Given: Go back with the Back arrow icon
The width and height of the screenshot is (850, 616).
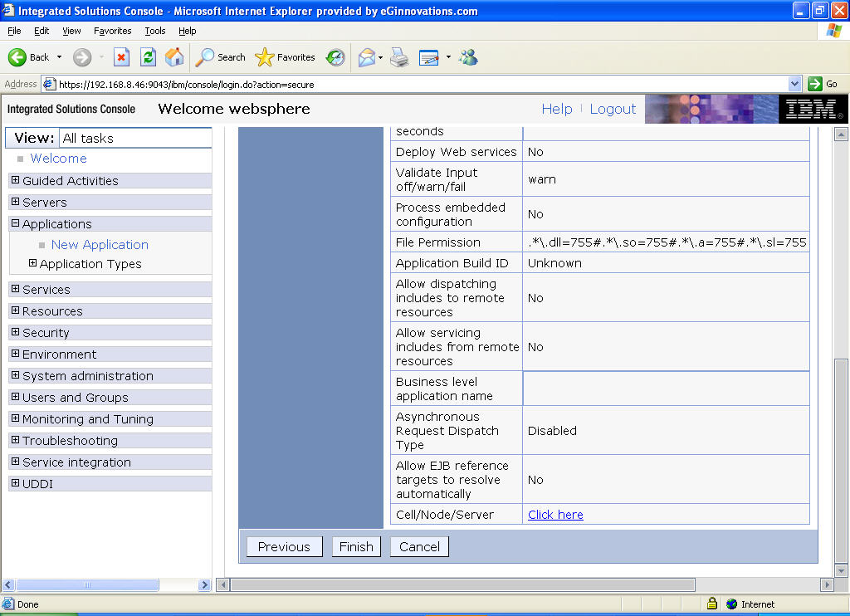Looking at the screenshot, I should click(17, 57).
